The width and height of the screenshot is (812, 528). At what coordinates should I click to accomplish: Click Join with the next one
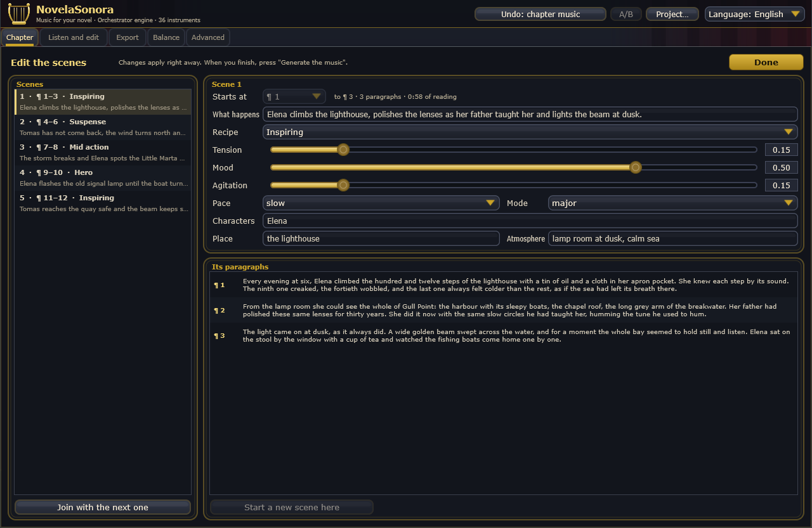(103, 507)
